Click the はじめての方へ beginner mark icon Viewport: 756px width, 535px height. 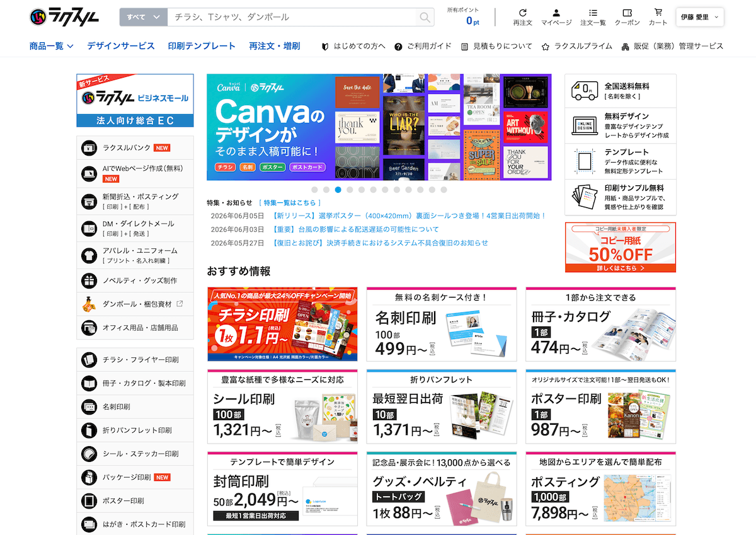(x=325, y=47)
